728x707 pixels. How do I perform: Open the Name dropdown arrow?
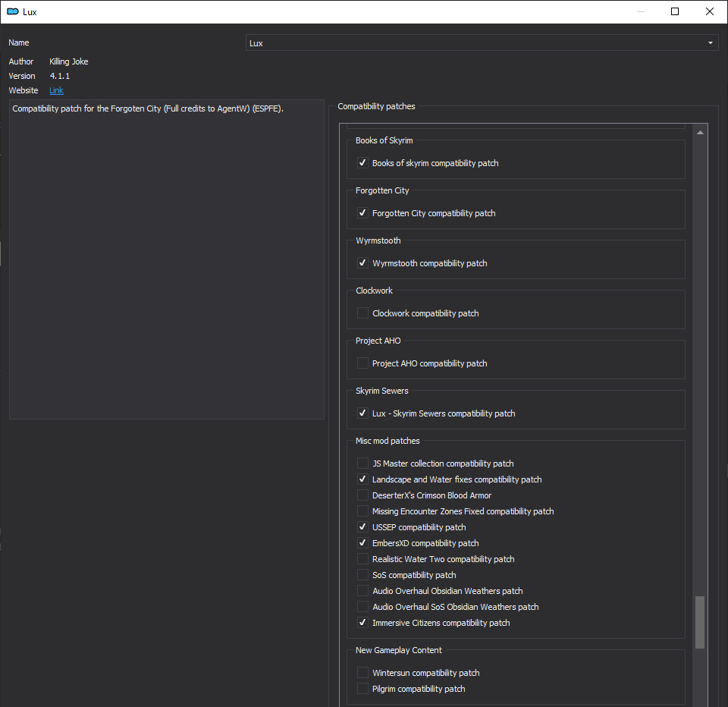coord(710,42)
